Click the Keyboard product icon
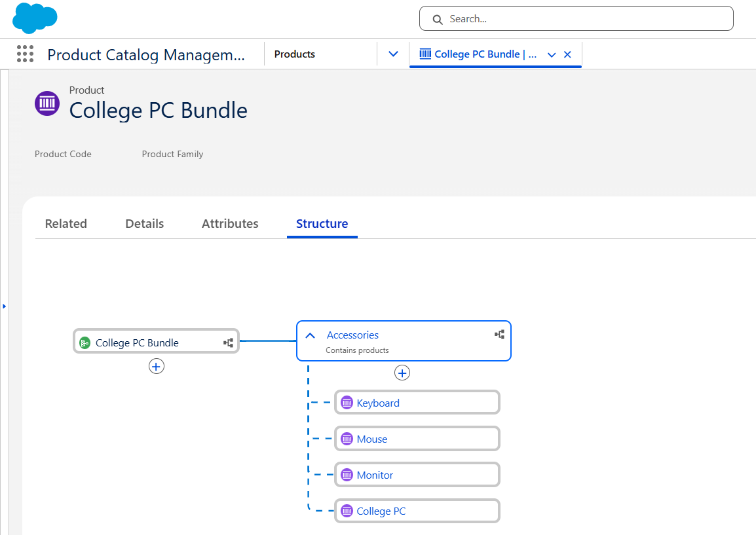 click(347, 403)
